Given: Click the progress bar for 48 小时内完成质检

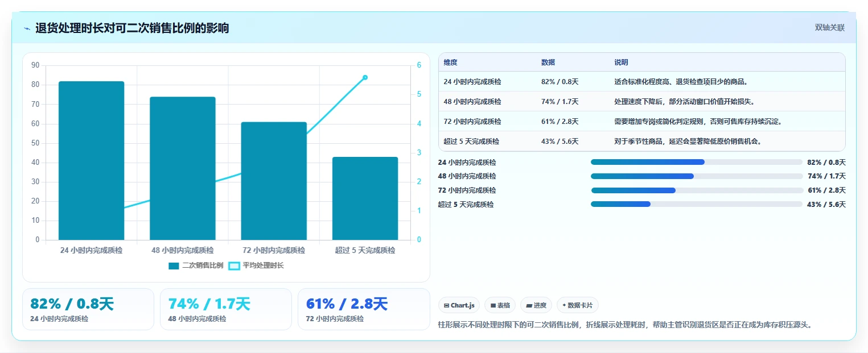Looking at the screenshot, I should pyautogui.click(x=697, y=176).
